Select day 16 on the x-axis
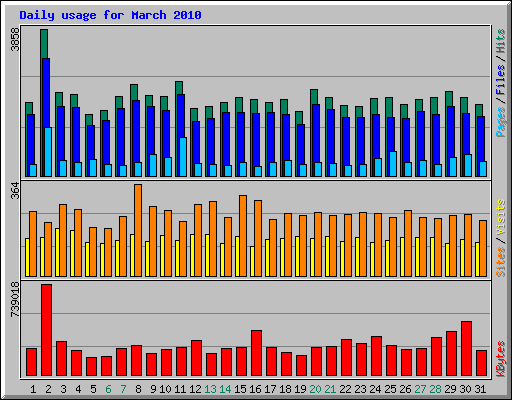512x400 pixels. pyautogui.click(x=255, y=389)
